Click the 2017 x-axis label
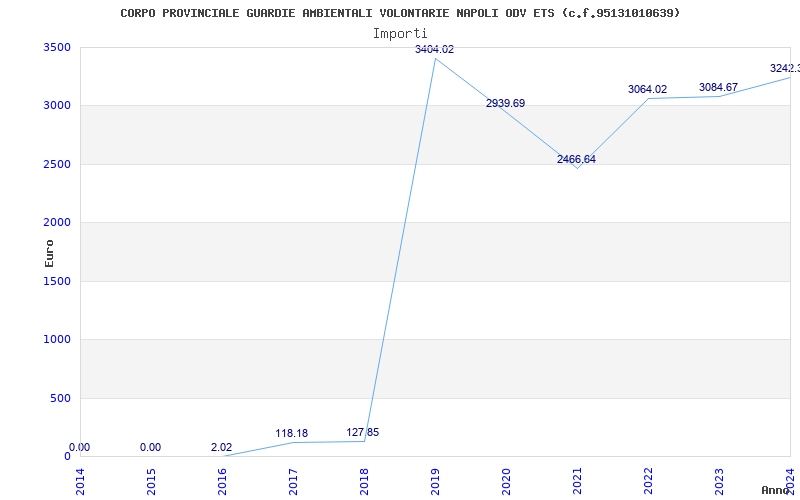800x500 pixels. pos(293,481)
